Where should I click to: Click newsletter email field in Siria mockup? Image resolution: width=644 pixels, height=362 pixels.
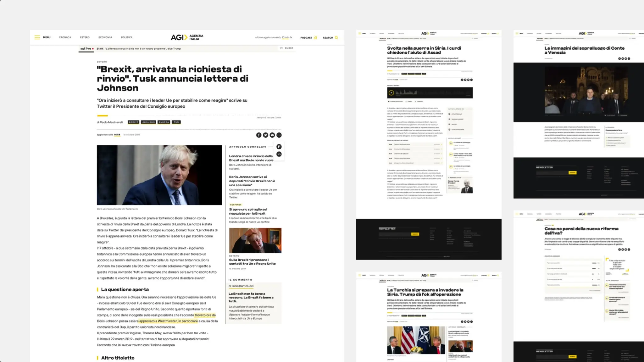click(x=395, y=234)
